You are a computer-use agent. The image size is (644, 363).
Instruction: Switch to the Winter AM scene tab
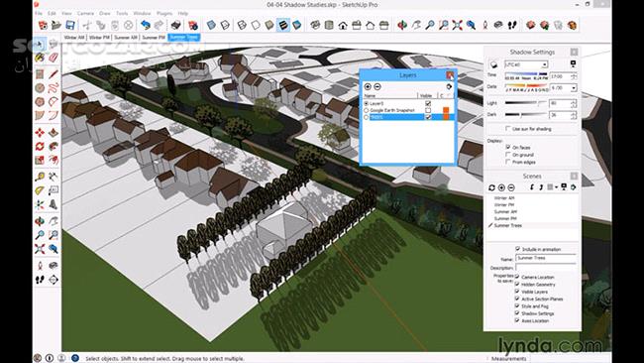(74, 37)
